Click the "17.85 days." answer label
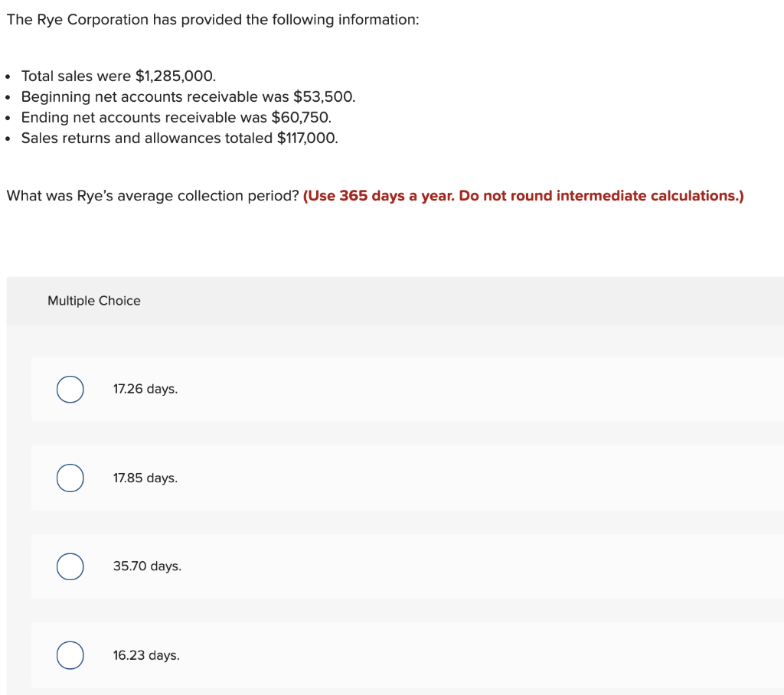Image resolution: width=784 pixels, height=695 pixels. click(x=145, y=478)
